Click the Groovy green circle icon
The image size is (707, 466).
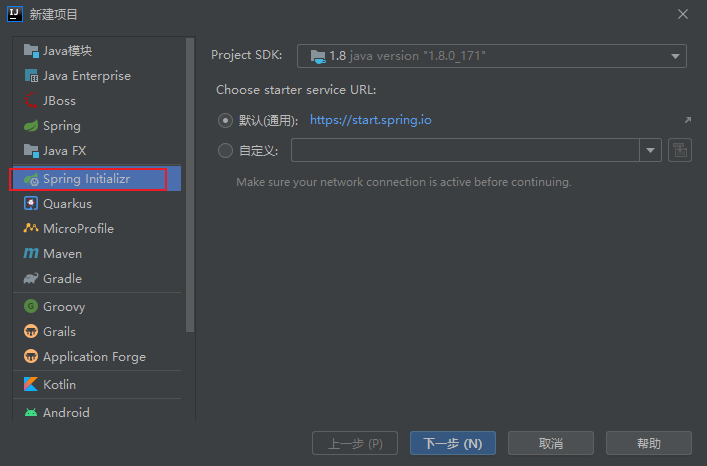31,306
